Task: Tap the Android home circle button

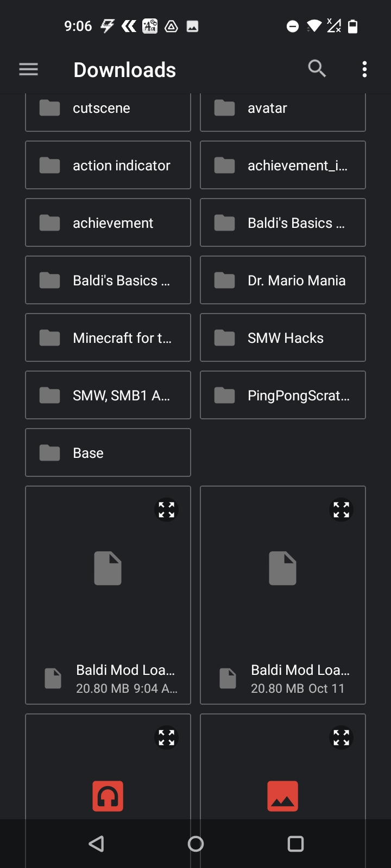Action: (195, 844)
